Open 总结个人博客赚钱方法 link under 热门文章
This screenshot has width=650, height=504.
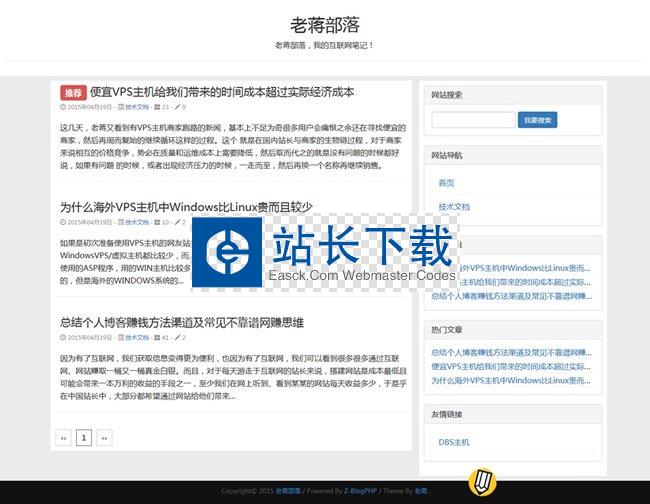[x=512, y=353]
